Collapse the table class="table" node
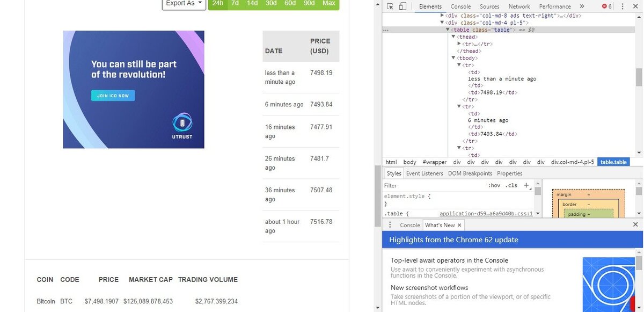644x312 pixels. coord(448,30)
